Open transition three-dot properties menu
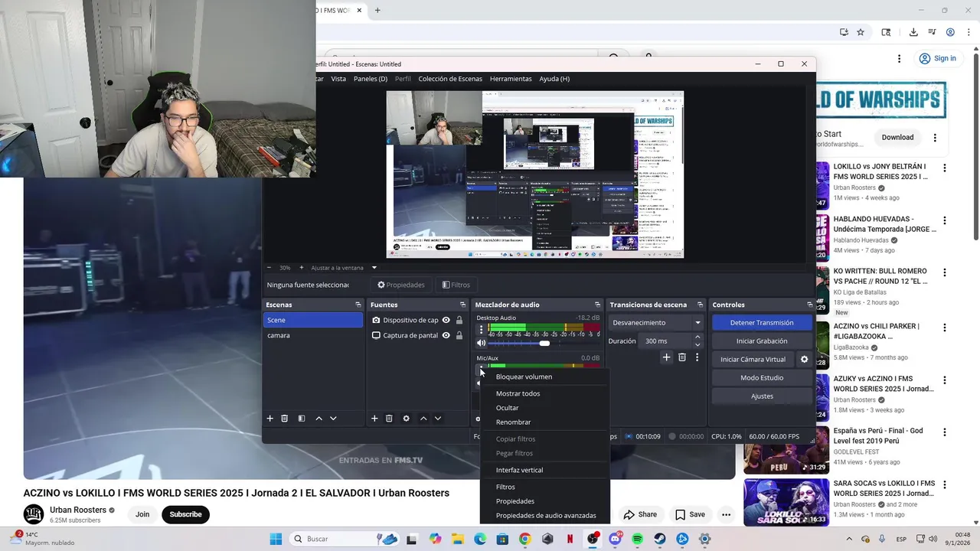 point(697,357)
